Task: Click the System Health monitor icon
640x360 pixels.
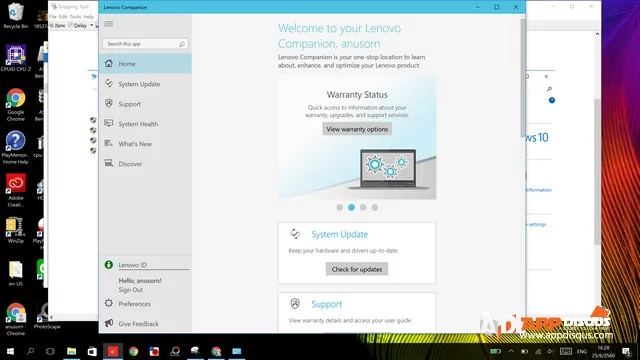Action: tap(109, 123)
